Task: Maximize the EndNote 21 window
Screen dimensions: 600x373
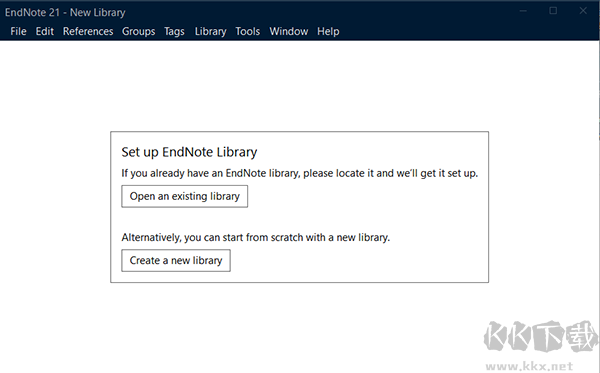Action: [553, 11]
